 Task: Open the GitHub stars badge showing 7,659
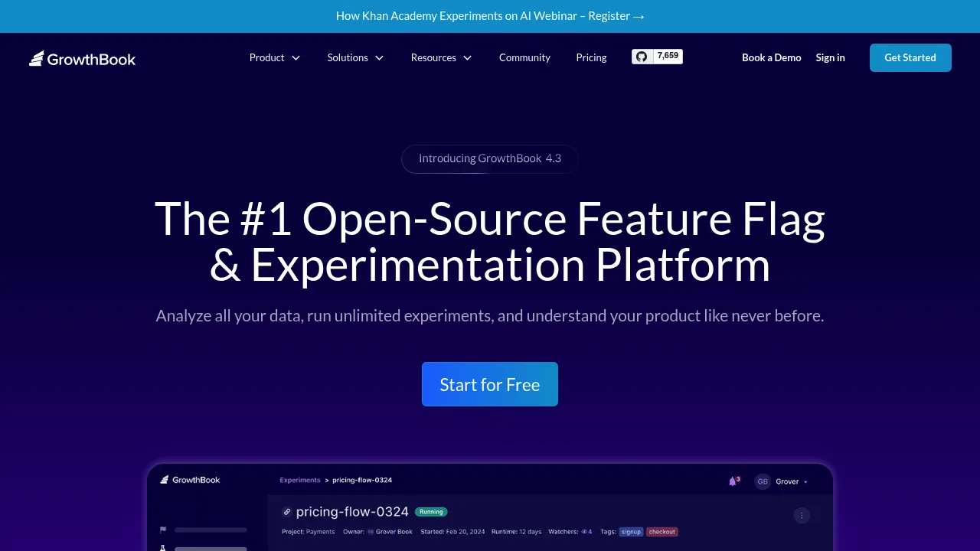tap(657, 57)
